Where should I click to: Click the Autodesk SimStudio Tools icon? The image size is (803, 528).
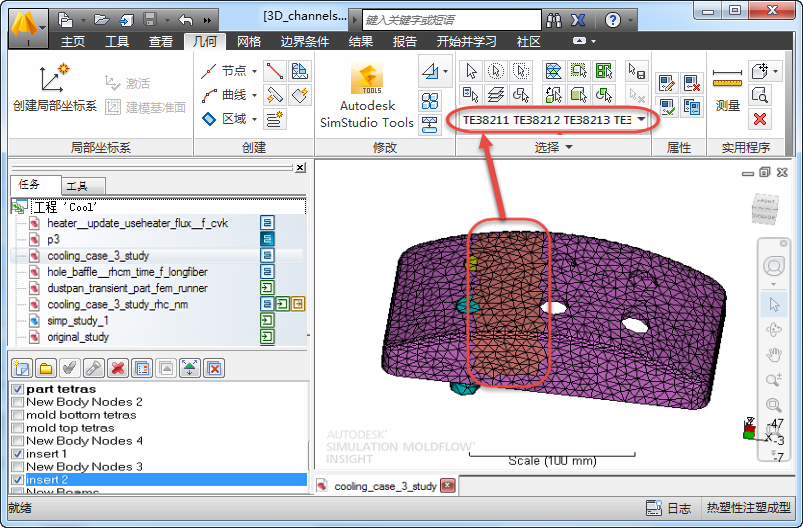pyautogui.click(x=367, y=79)
